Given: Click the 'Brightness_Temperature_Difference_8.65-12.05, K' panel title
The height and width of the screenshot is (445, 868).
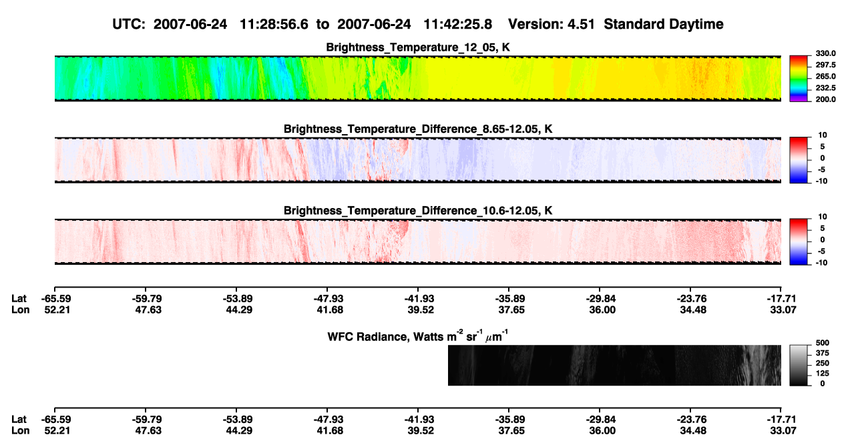Looking at the screenshot, I should [x=418, y=129].
